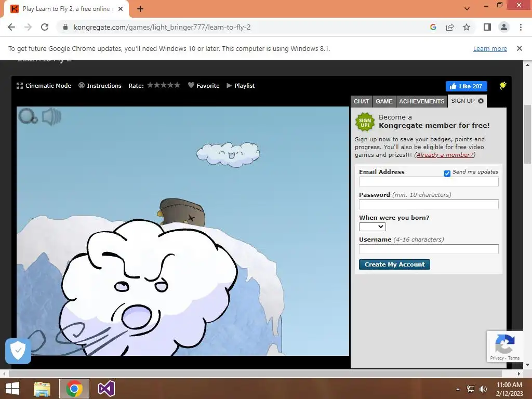Click Create My Account button
Screen dimensions: 532x399
394,264
